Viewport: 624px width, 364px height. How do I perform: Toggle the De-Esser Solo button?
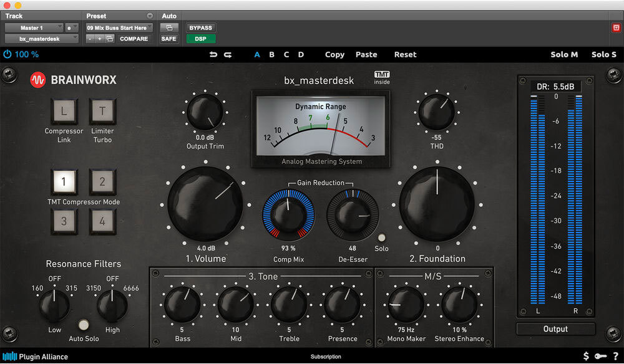pos(381,237)
